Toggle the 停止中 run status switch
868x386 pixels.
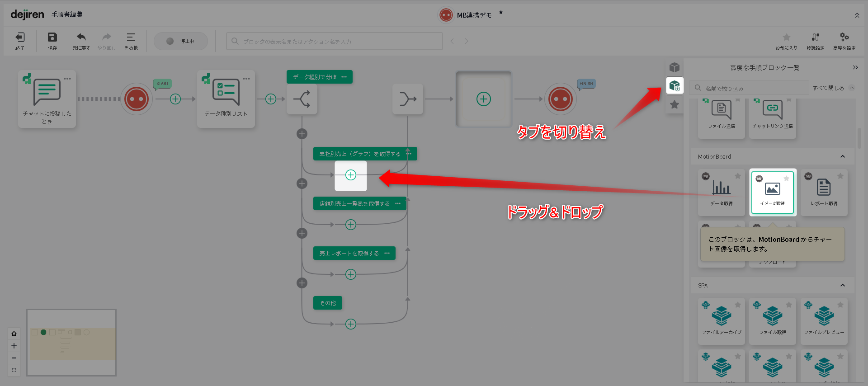[x=181, y=41]
